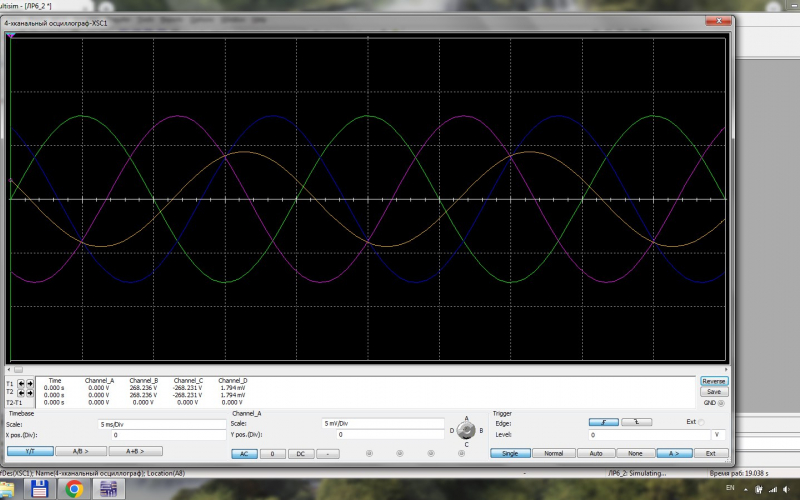Select DC coupling for Channel A
This screenshot has width=800, height=500.
301,454
